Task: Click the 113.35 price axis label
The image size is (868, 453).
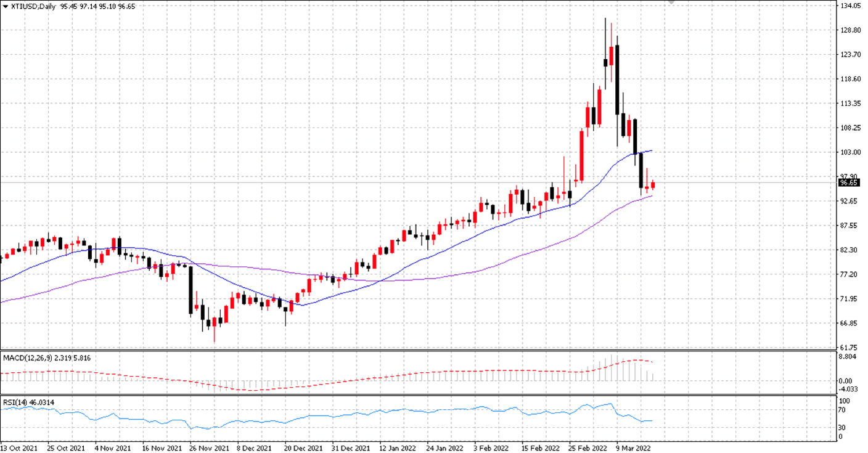Action: [x=851, y=104]
